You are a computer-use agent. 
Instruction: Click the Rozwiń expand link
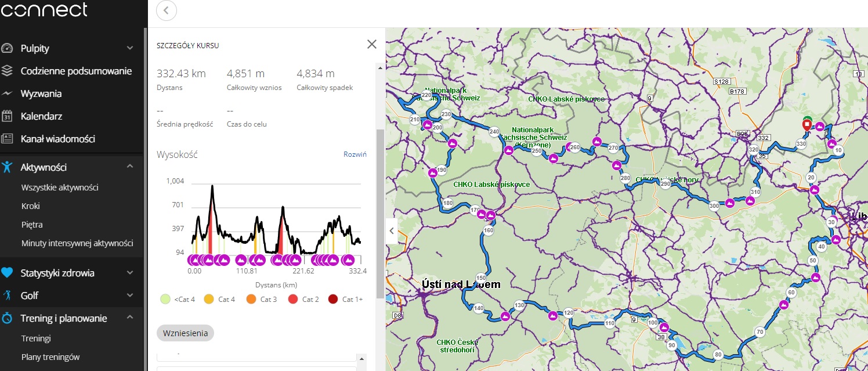click(x=355, y=154)
